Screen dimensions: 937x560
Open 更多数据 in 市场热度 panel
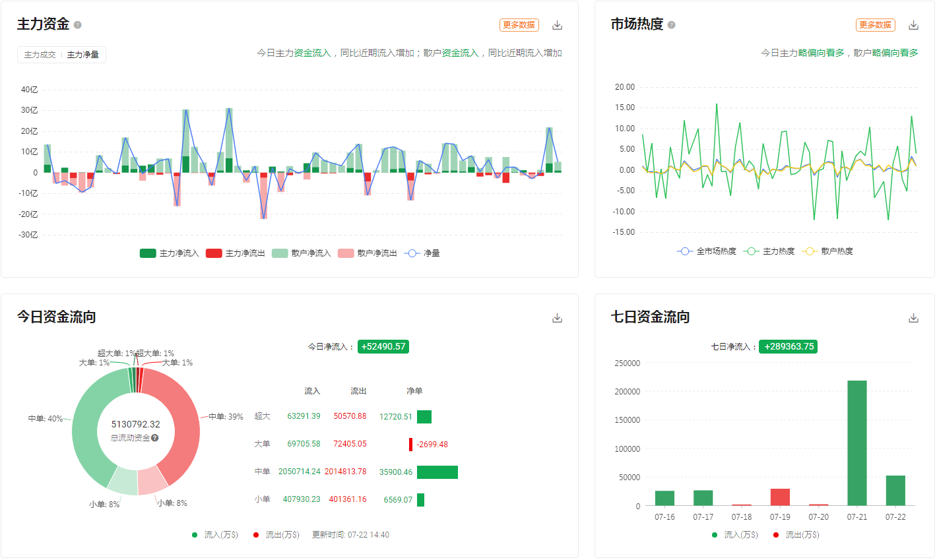(875, 25)
